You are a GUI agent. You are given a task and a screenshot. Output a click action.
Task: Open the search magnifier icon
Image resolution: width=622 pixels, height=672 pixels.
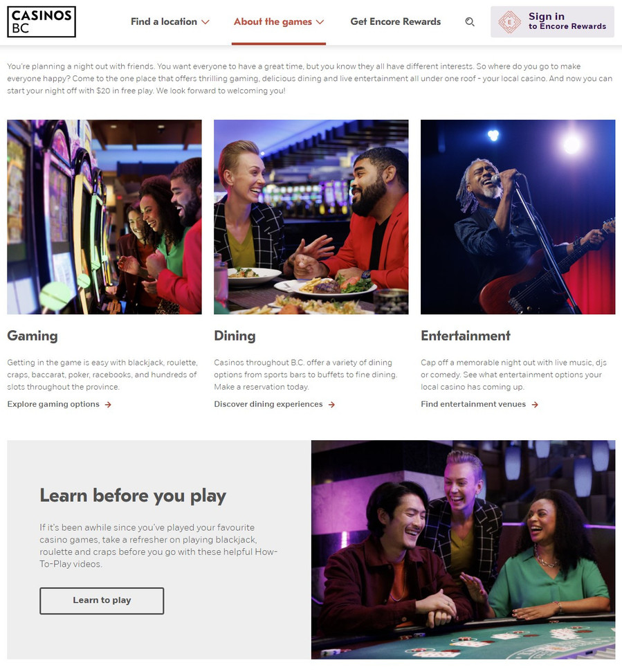tap(470, 22)
